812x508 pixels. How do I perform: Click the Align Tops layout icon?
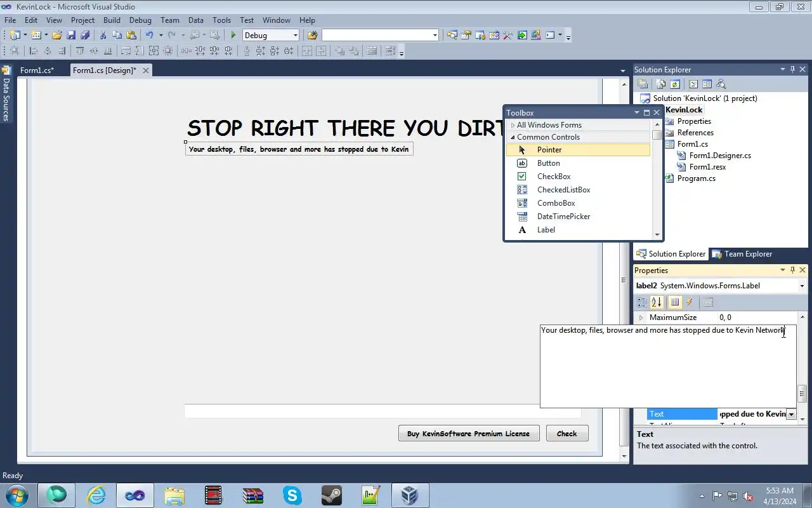80,51
